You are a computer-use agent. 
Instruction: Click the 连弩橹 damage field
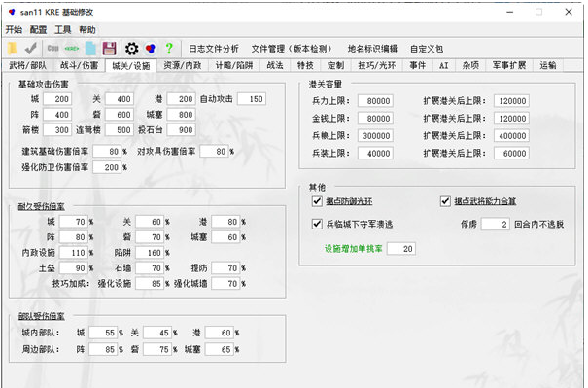[x=120, y=130]
